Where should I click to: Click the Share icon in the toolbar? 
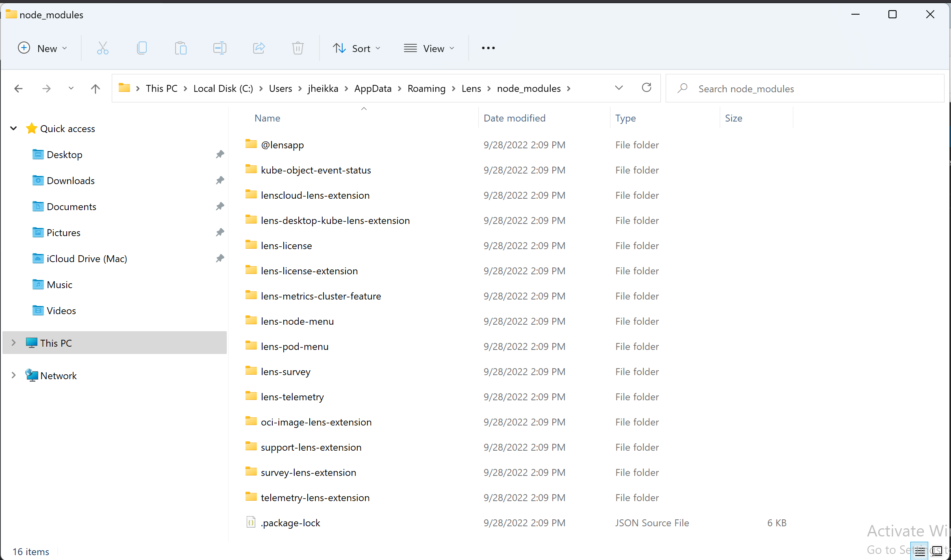pyautogui.click(x=258, y=48)
